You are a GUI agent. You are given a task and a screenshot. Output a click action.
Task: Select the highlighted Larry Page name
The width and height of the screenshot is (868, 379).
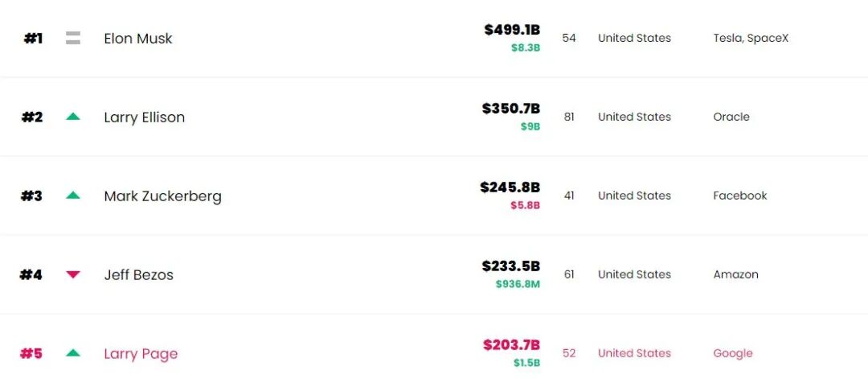[x=141, y=354]
